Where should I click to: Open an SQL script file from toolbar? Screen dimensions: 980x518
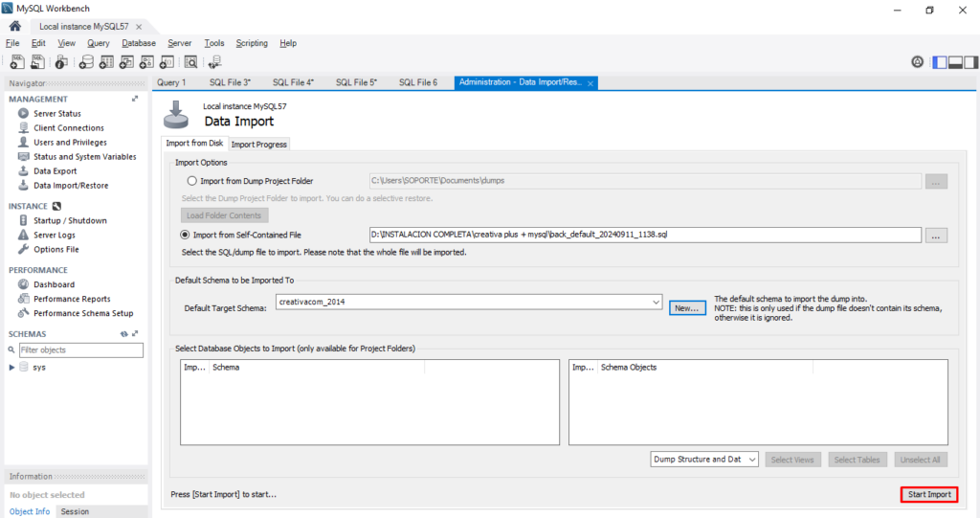pos(38,62)
